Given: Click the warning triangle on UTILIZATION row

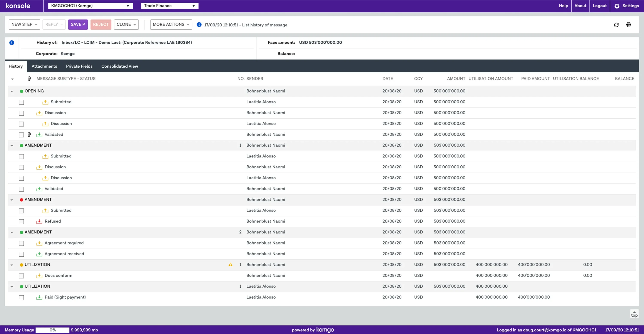Looking at the screenshot, I should pos(230,264).
